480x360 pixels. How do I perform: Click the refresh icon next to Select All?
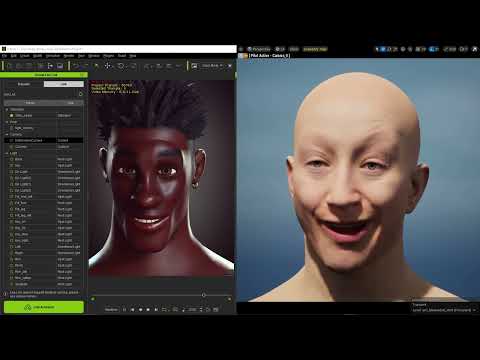point(80,94)
